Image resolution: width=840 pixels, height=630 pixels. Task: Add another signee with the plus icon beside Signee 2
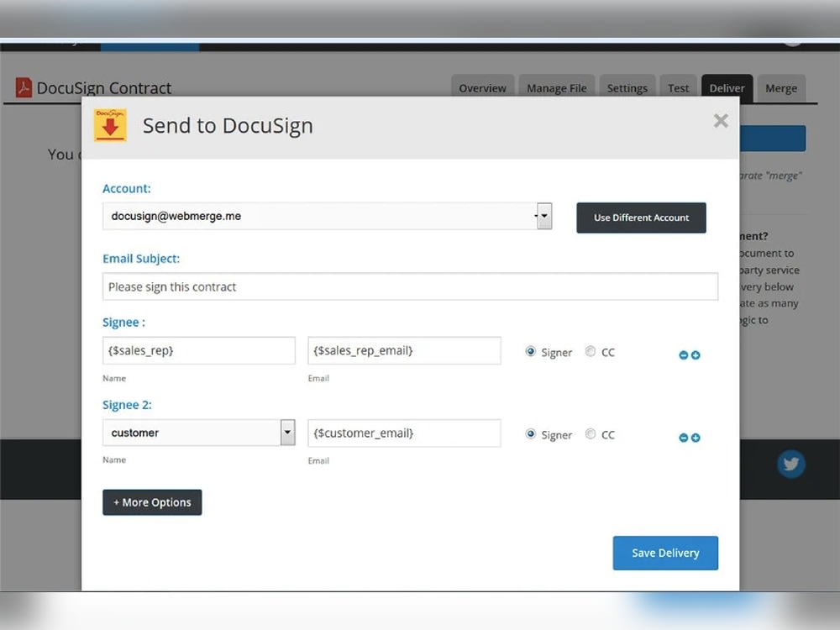point(696,437)
